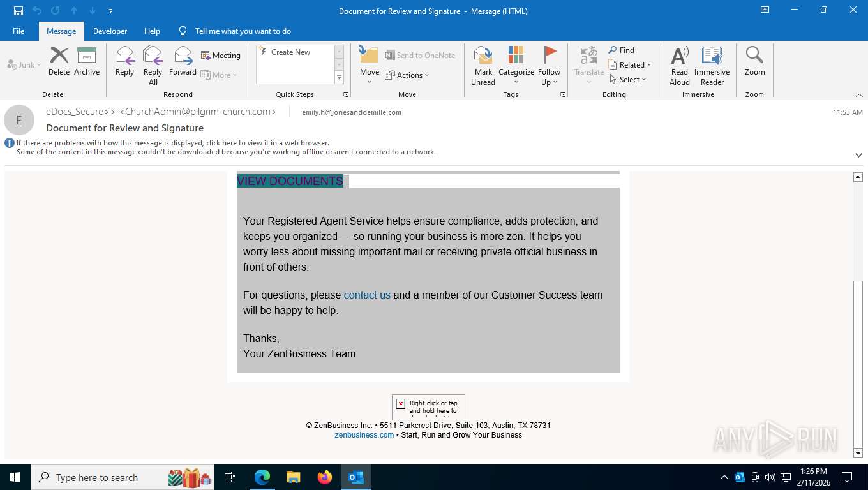This screenshot has height=490, width=868.
Task: Choose Reply All
Action: [153, 65]
